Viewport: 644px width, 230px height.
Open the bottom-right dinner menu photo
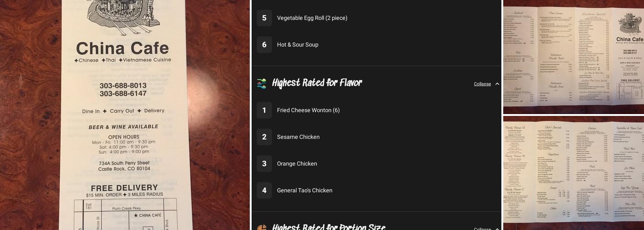tap(573, 173)
